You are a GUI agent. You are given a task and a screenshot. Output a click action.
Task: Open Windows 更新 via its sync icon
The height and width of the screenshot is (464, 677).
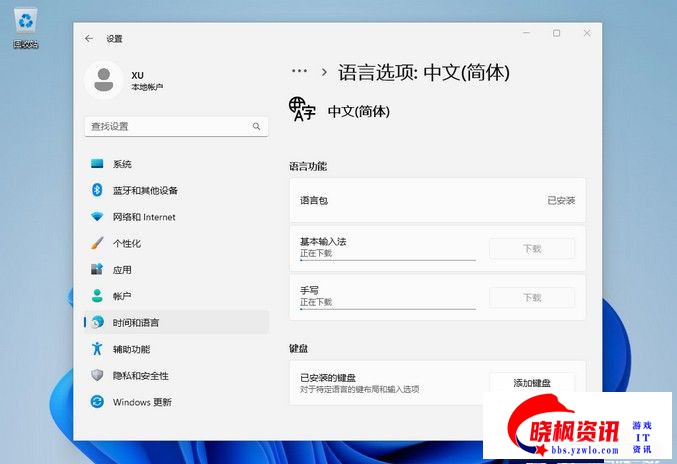[x=97, y=402]
